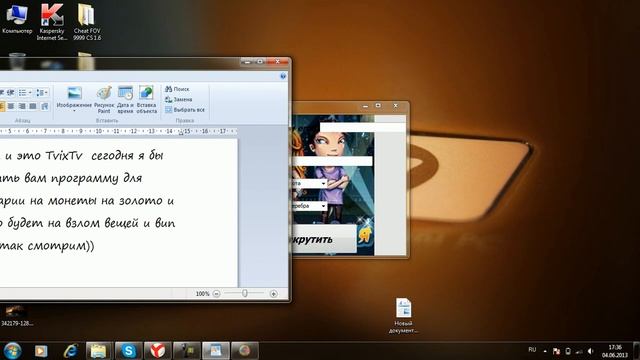Click second input field in hack program
The width and height of the screenshot is (640, 360).
[x=332, y=161]
